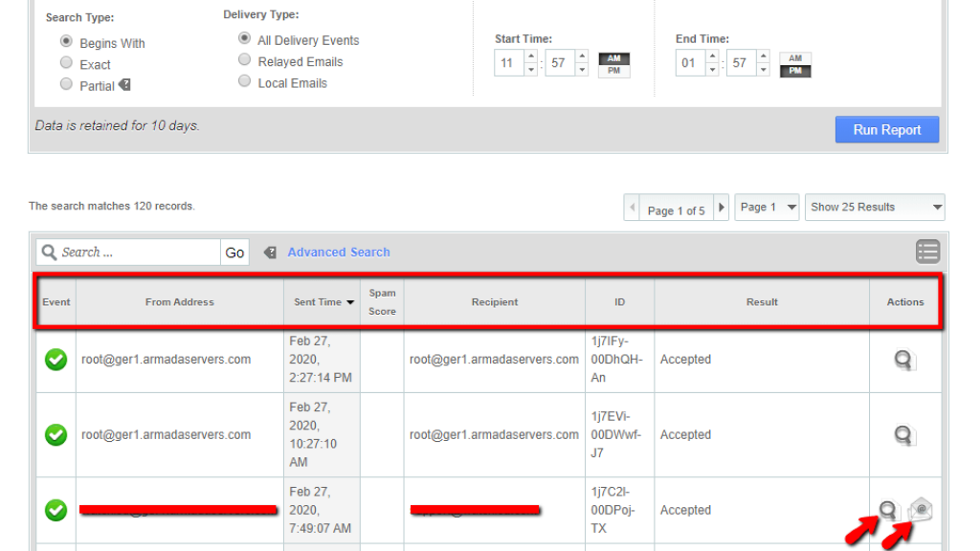Click the Run Report button
980x551 pixels.
coord(887,129)
